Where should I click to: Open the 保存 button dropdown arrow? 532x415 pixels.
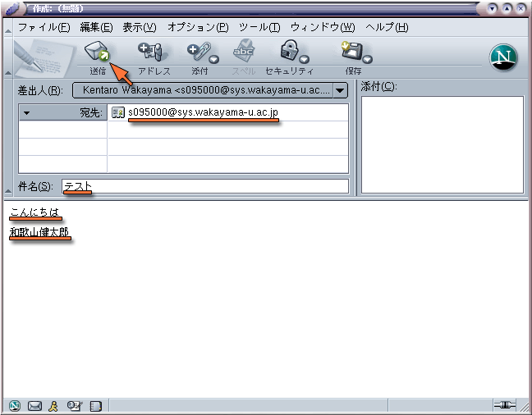367,59
